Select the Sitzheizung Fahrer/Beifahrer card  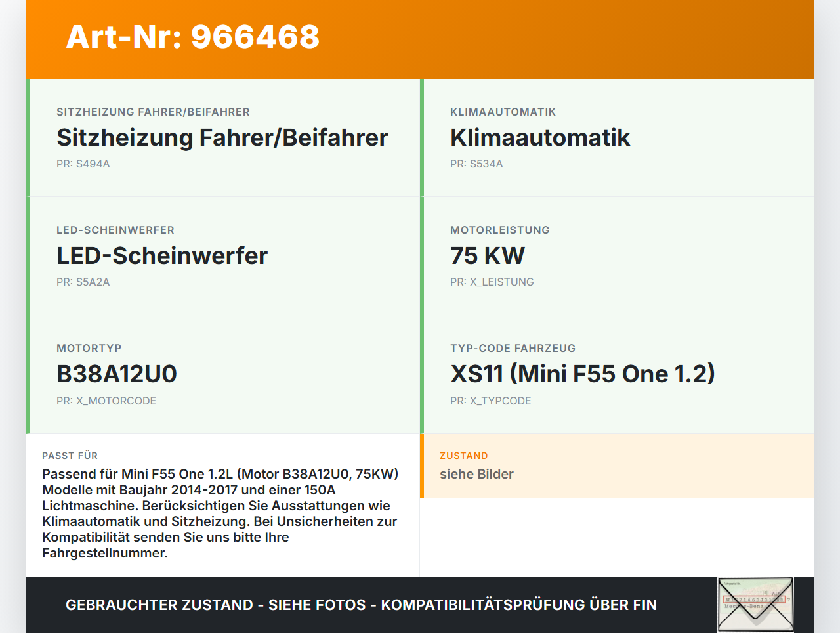click(x=223, y=137)
